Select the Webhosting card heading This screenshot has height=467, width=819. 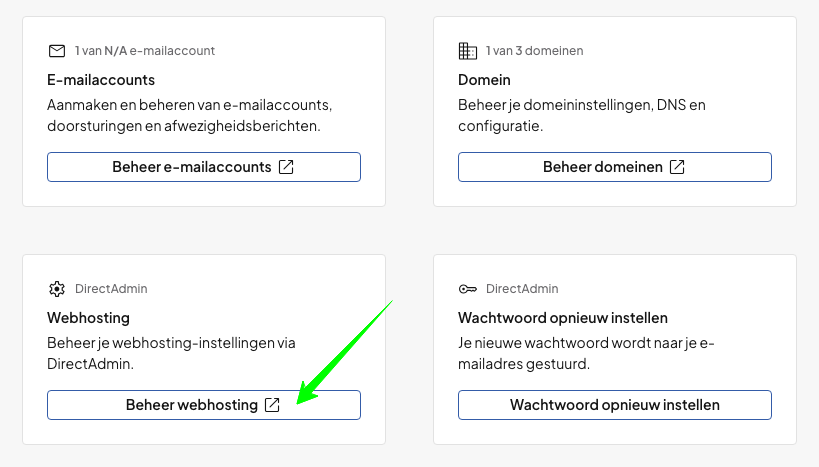pos(88,317)
